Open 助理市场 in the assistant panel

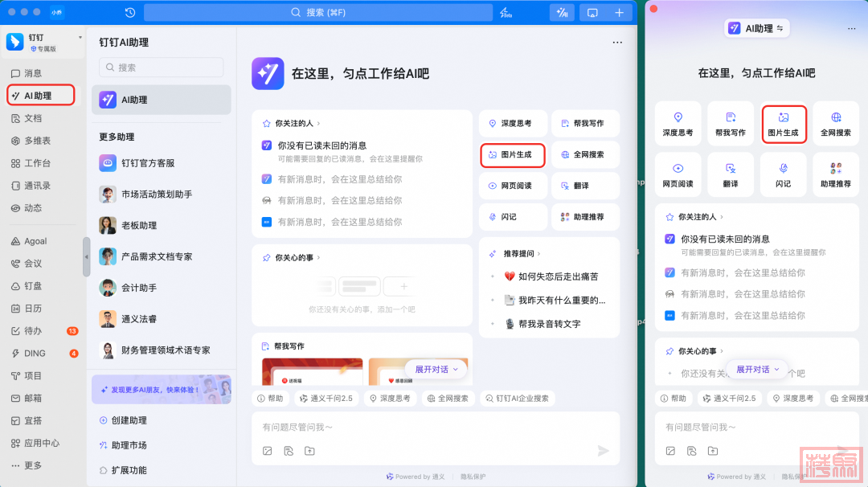(x=123, y=445)
